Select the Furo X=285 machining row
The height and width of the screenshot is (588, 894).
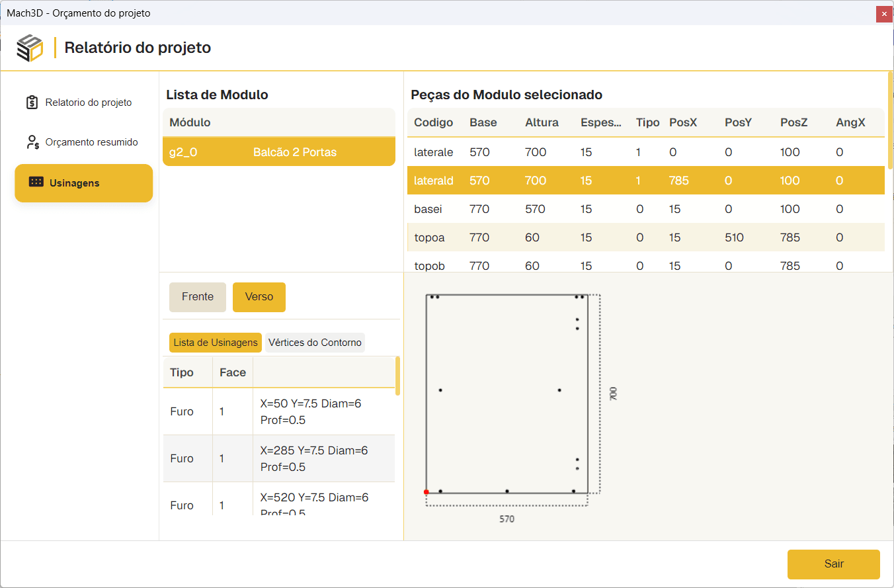coord(279,458)
